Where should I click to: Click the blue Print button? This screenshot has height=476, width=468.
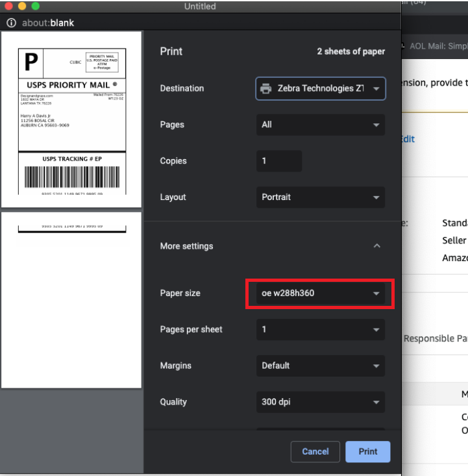pyautogui.click(x=368, y=452)
